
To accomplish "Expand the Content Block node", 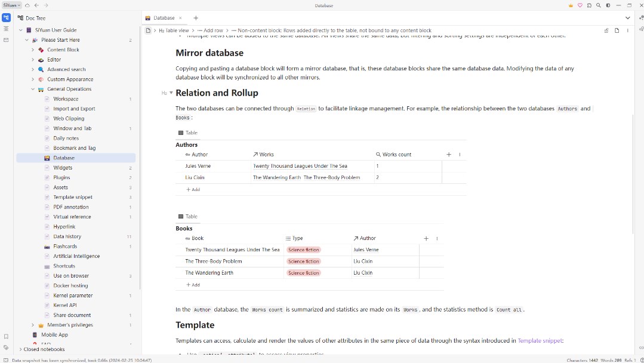I will 33,50.
